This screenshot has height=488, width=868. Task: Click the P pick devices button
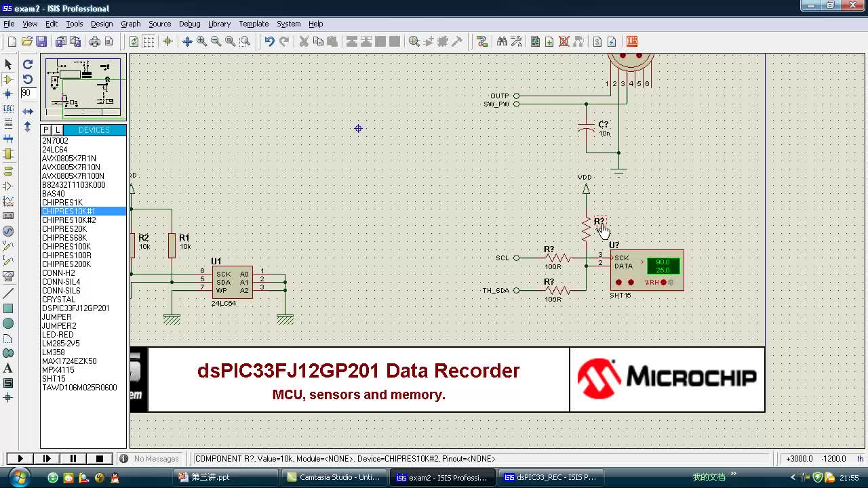tap(46, 130)
